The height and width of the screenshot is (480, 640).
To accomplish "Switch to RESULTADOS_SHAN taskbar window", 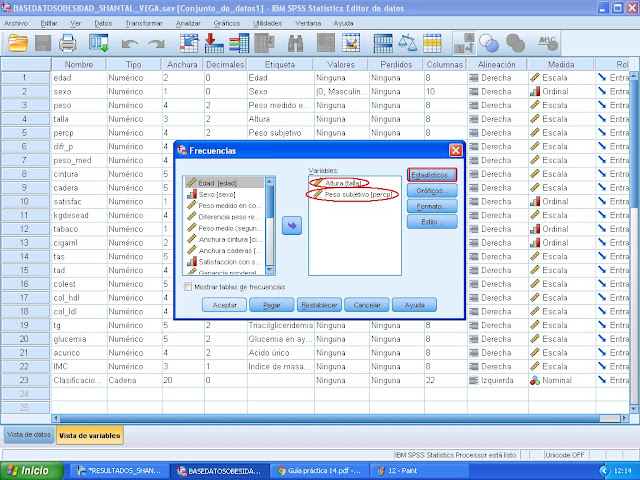I will coord(120,471).
